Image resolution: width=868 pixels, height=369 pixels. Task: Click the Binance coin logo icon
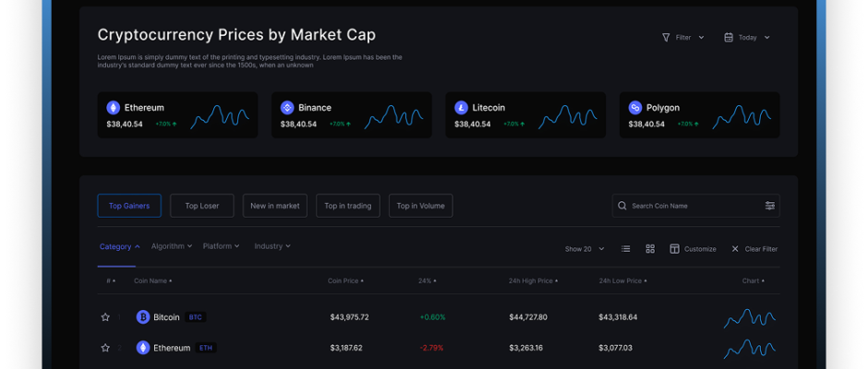[287, 107]
